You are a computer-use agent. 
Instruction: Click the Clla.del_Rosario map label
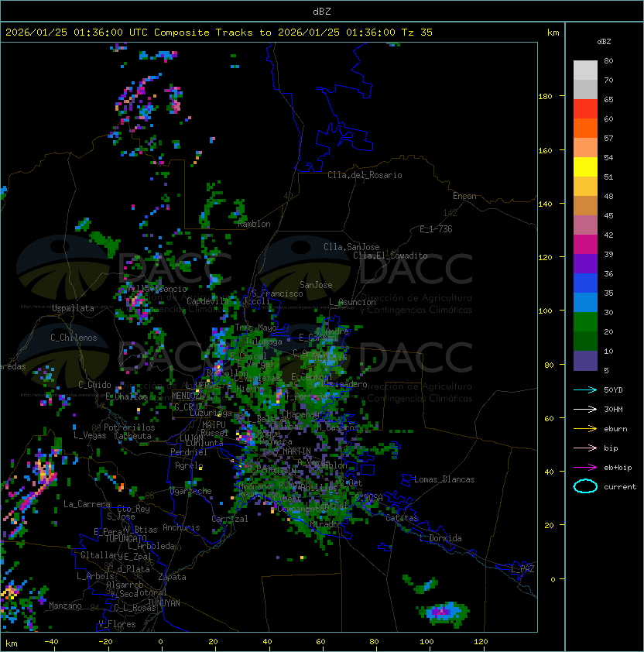[365, 175]
